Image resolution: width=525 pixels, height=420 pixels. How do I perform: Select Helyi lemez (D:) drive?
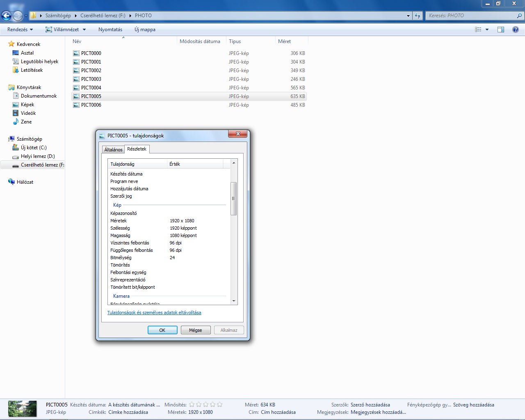coord(38,156)
